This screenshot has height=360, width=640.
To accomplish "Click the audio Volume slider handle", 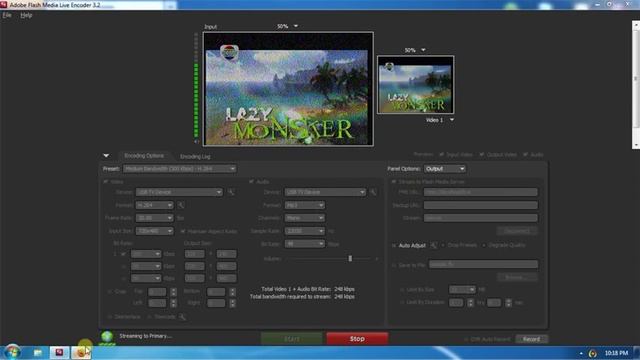I will 350,258.
